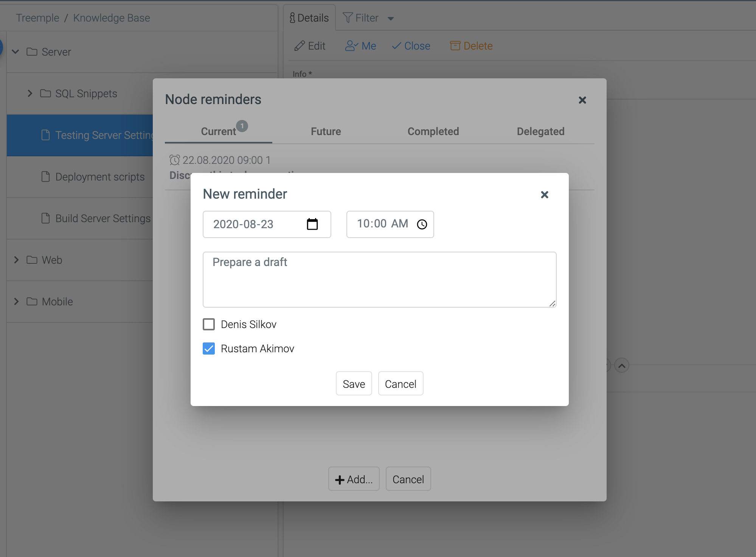Click the Knowledge Base breadcrumb link
This screenshot has height=557, width=756.
coord(112,18)
